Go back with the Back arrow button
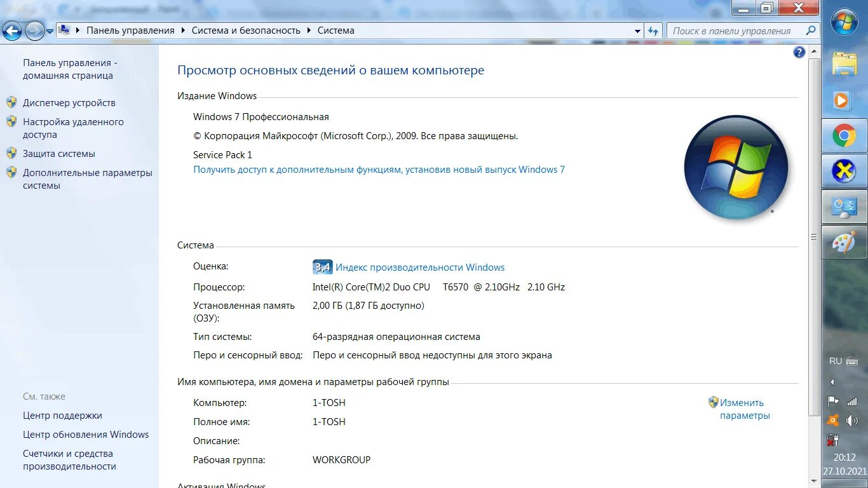Image resolution: width=868 pixels, height=488 pixels. (x=13, y=30)
